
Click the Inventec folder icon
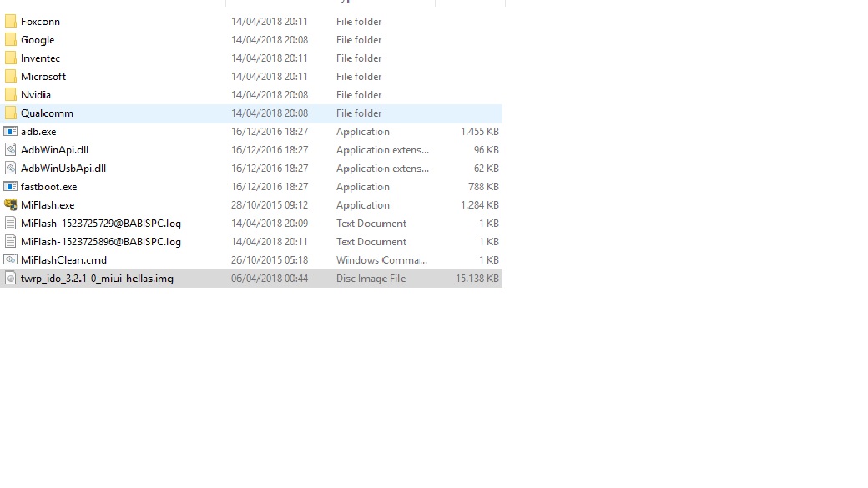click(11, 58)
